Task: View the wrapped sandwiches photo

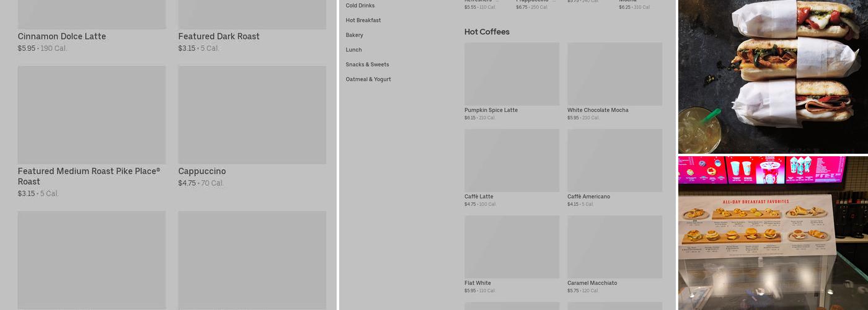Action: (773, 76)
